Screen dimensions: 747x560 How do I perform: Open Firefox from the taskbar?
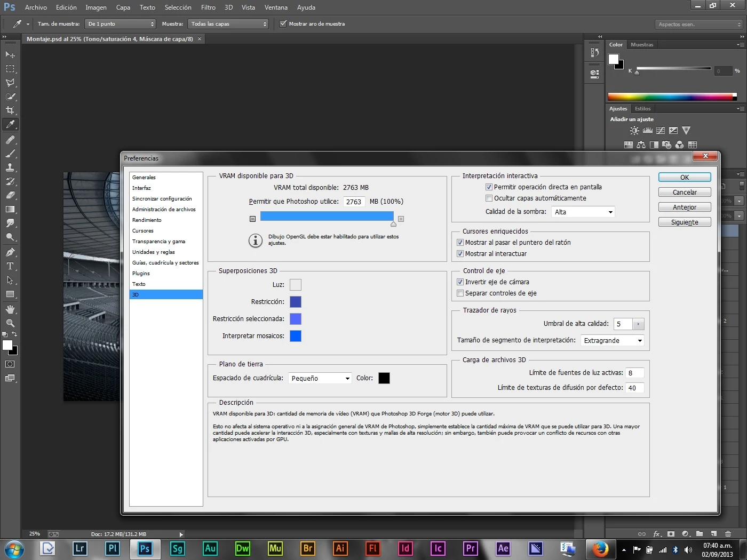(600, 548)
